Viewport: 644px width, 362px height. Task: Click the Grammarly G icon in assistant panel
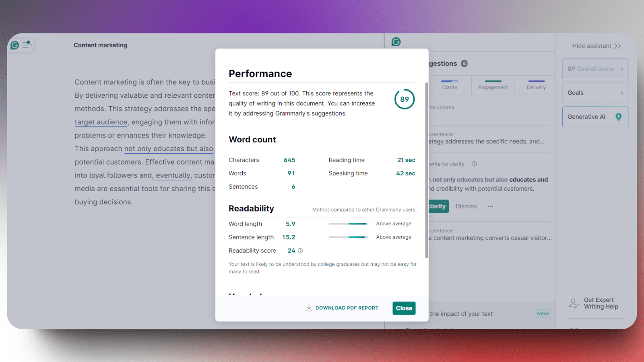(x=396, y=42)
